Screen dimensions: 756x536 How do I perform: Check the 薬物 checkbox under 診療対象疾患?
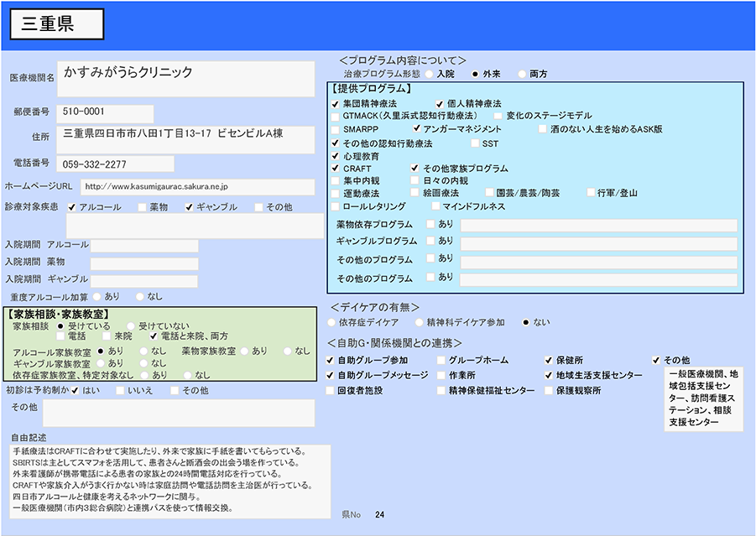click(x=142, y=207)
